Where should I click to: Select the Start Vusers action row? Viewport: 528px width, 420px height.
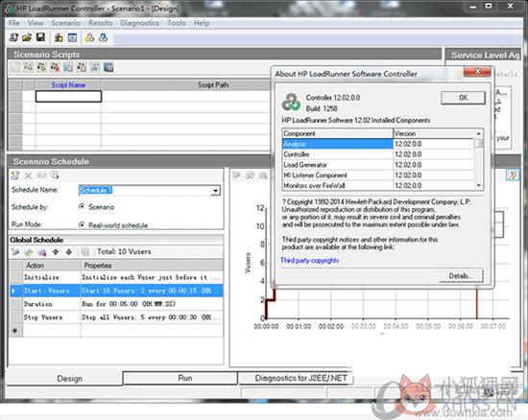(116, 291)
